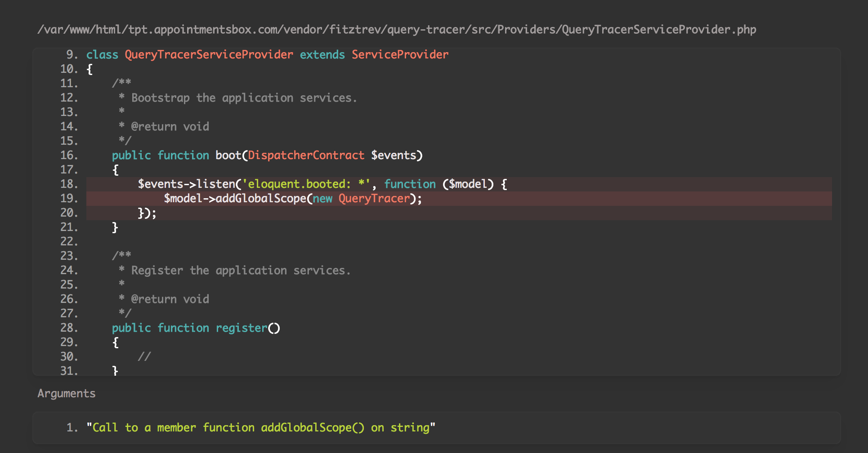Click the opening brace on line 29
868x453 pixels.
click(x=116, y=342)
